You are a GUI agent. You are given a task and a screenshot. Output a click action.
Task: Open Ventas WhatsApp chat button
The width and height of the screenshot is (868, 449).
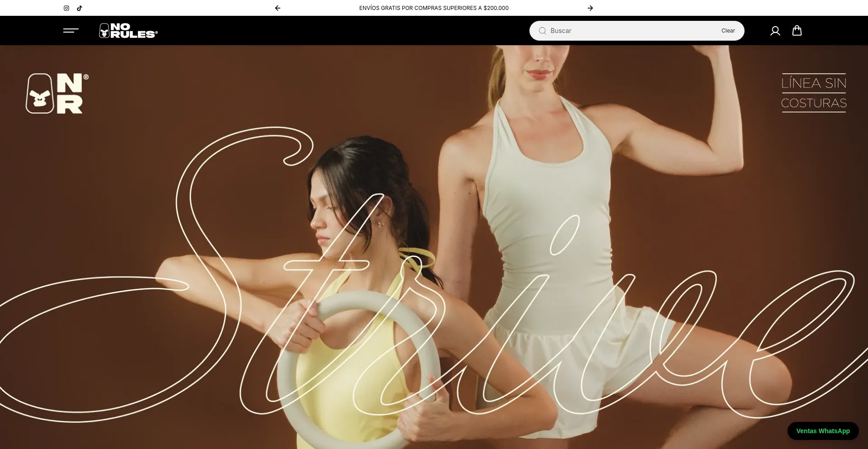pos(822,431)
